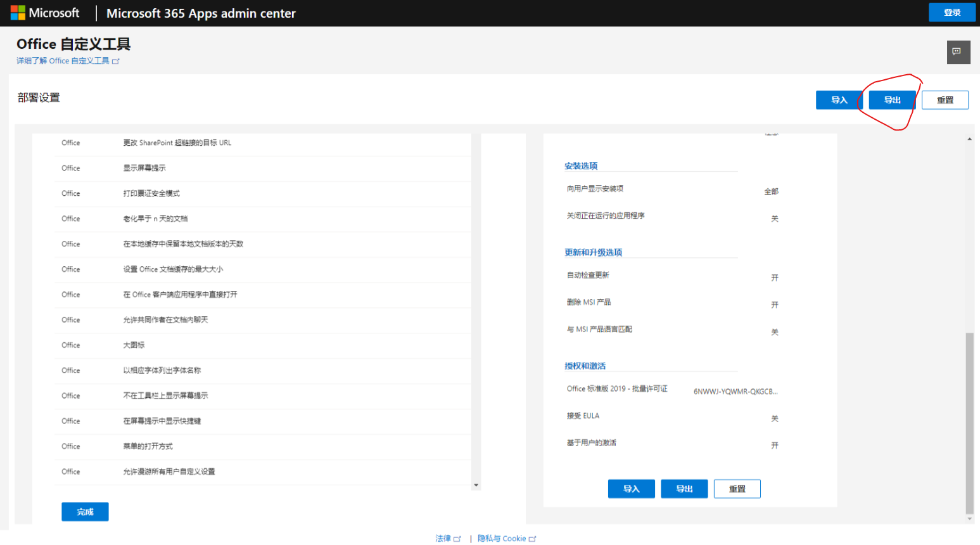Image resolution: width=980 pixels, height=545 pixels.
Task: Click the top 导出 button
Action: click(892, 100)
